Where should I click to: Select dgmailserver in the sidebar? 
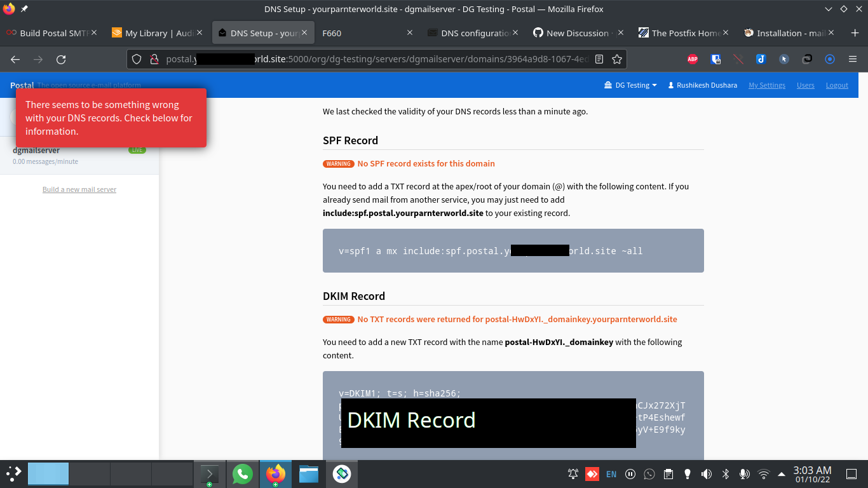pyautogui.click(x=79, y=156)
